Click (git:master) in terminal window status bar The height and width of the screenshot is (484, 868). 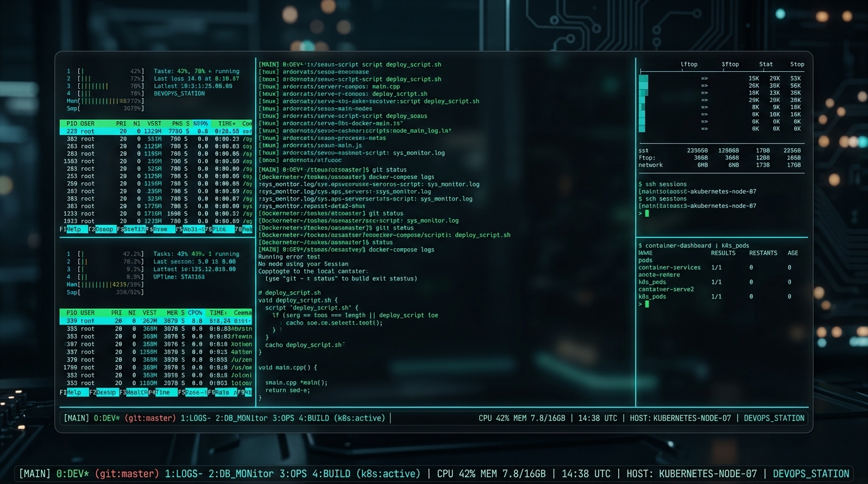pos(151,418)
